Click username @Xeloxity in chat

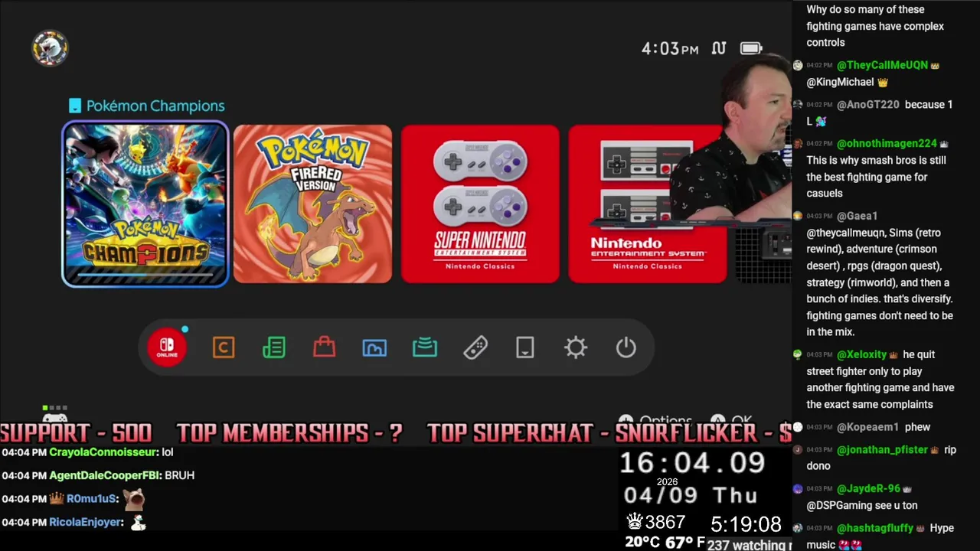click(x=862, y=354)
